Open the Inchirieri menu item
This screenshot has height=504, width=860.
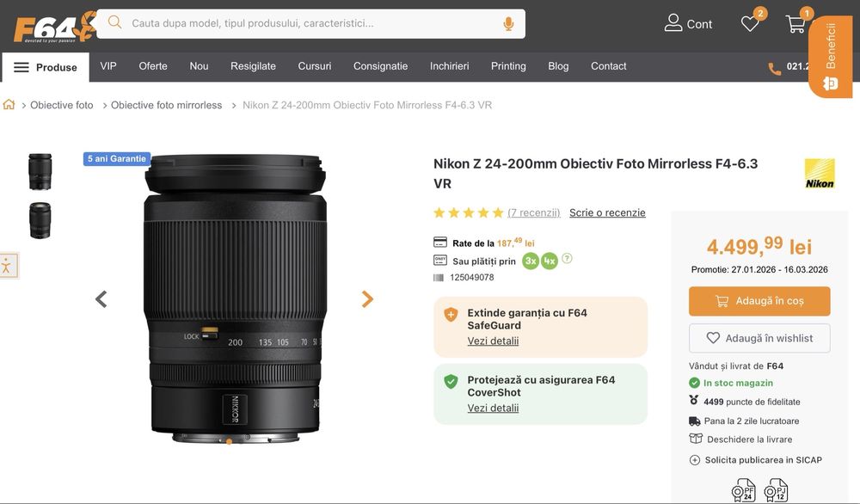(x=449, y=66)
